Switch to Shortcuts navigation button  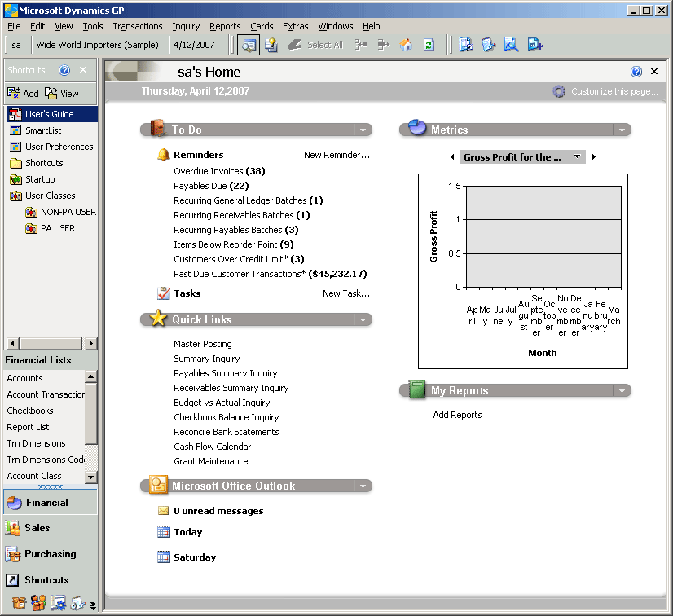(51, 580)
